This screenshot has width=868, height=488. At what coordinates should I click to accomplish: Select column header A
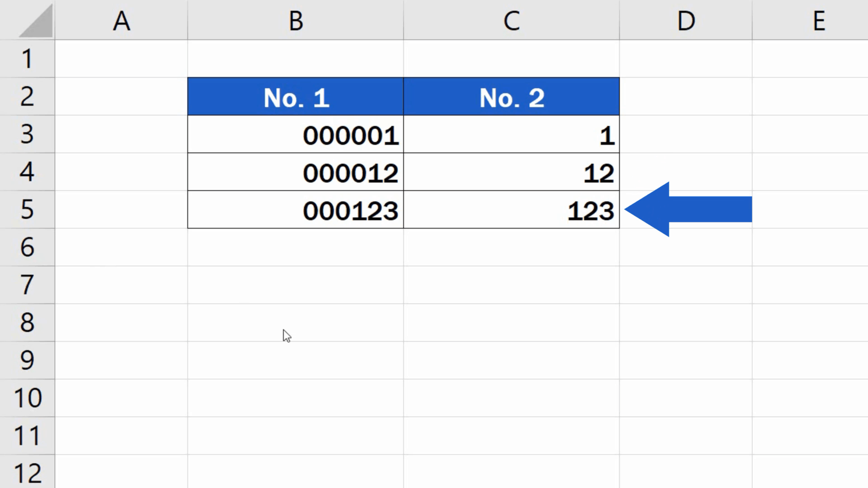(122, 20)
